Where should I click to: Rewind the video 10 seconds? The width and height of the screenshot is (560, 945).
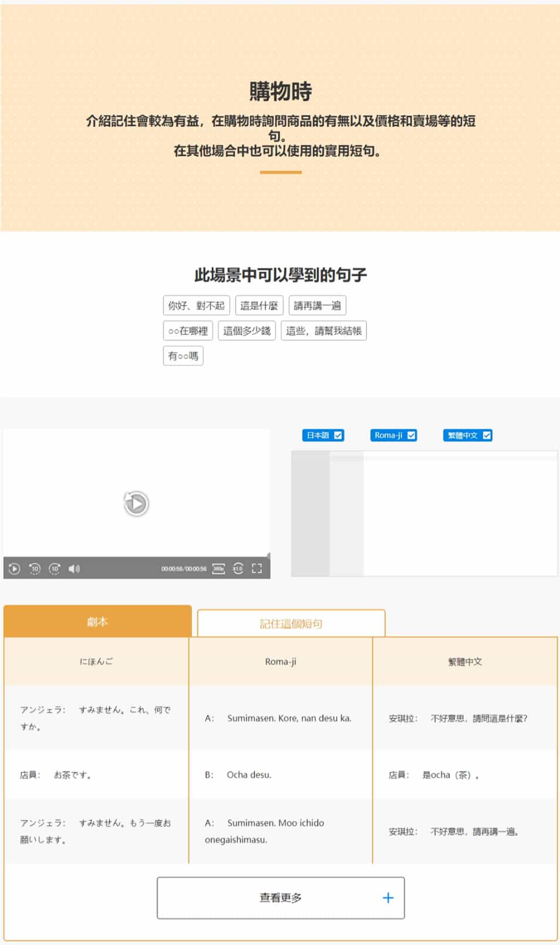pyautogui.click(x=34, y=569)
